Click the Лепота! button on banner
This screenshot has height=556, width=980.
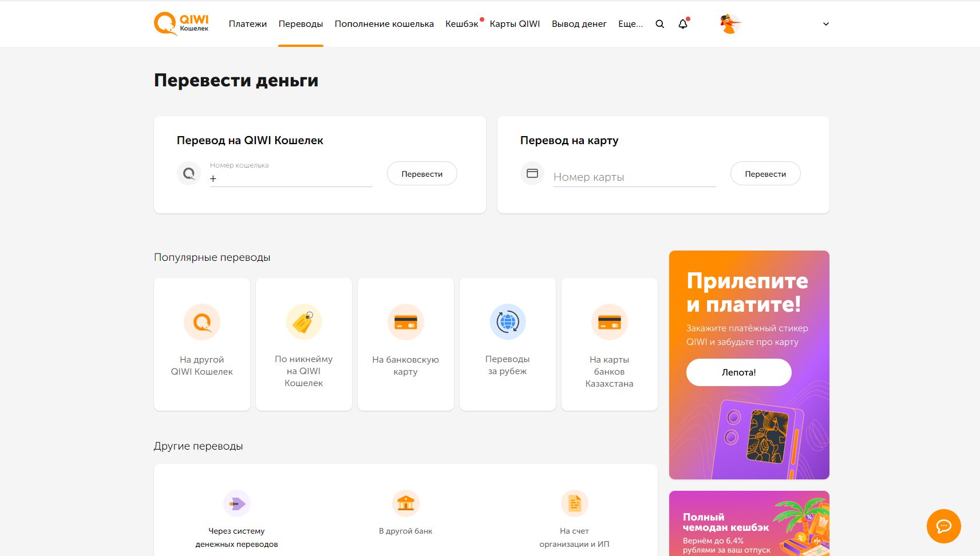739,372
